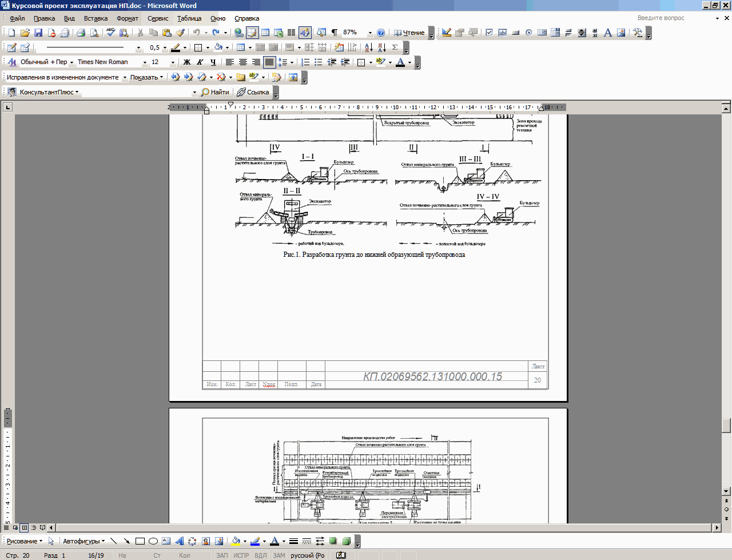The height and width of the screenshot is (560, 732).
Task: Select the Rectangle drawing tool
Action: (140, 541)
